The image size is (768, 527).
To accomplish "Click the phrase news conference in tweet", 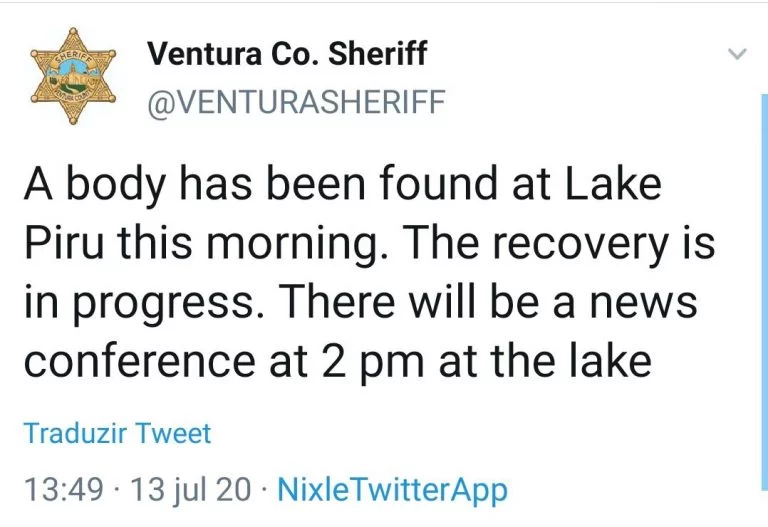I will tap(361, 332).
